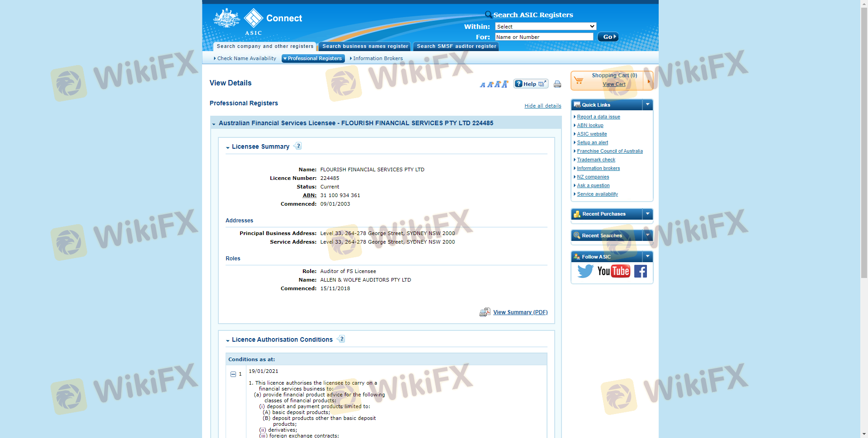
Task: Open the Service availability link
Action: coord(597,194)
